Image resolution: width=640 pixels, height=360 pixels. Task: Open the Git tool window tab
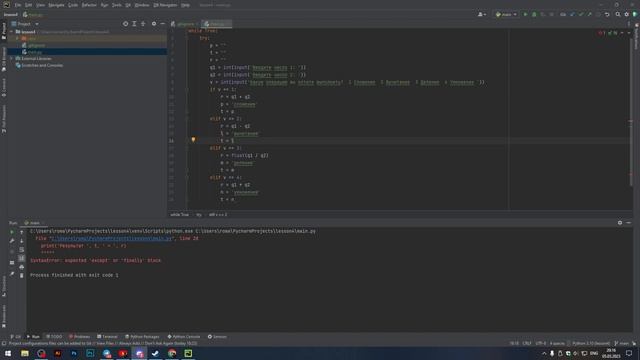(x=16, y=337)
